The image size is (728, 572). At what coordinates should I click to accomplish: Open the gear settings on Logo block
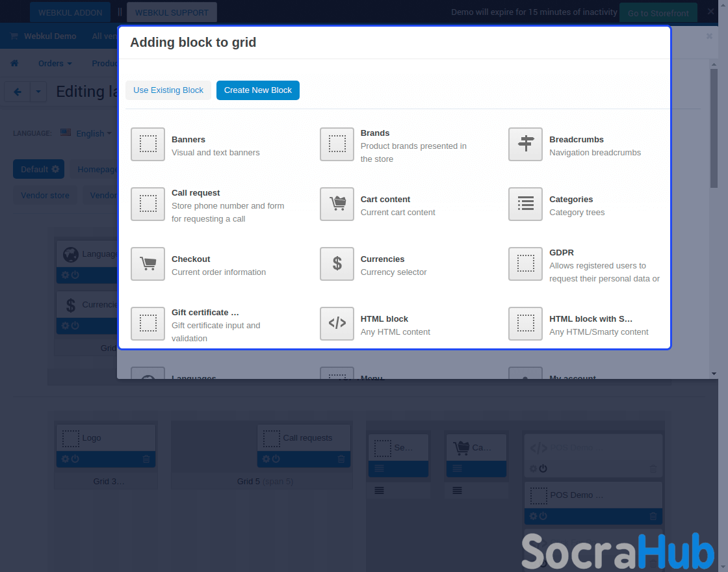tap(65, 459)
